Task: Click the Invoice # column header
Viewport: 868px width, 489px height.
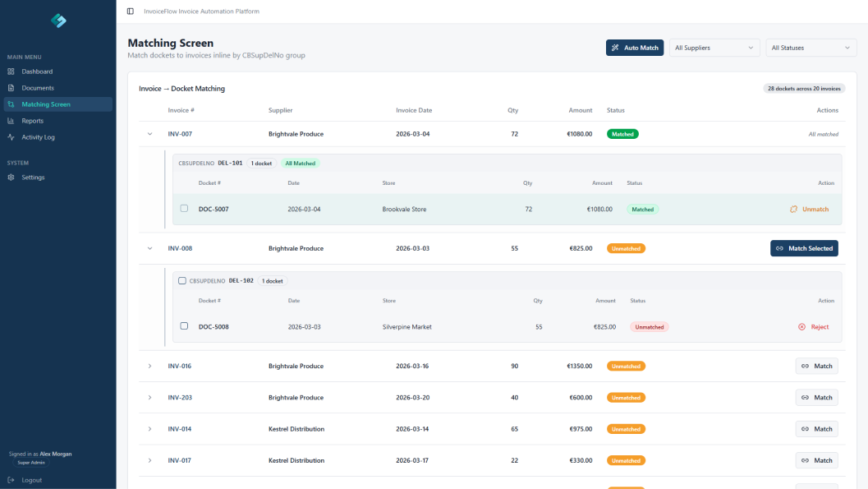Action: pyautogui.click(x=181, y=110)
